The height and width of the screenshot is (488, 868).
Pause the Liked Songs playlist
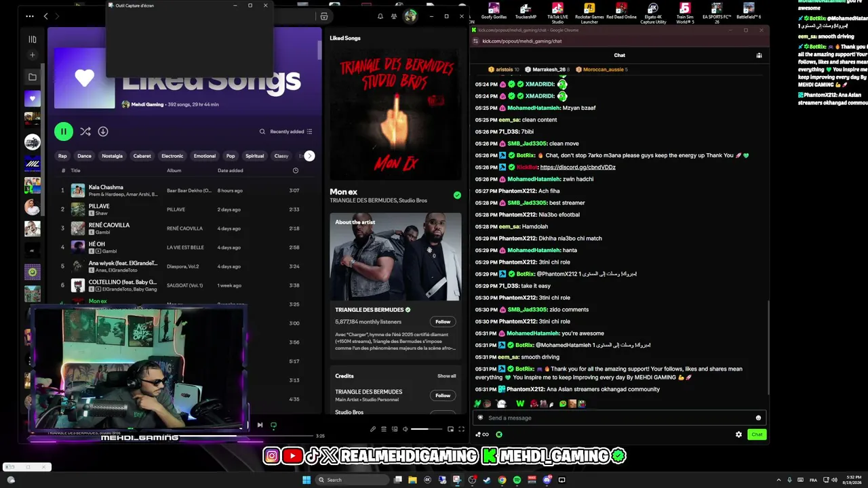(x=64, y=131)
